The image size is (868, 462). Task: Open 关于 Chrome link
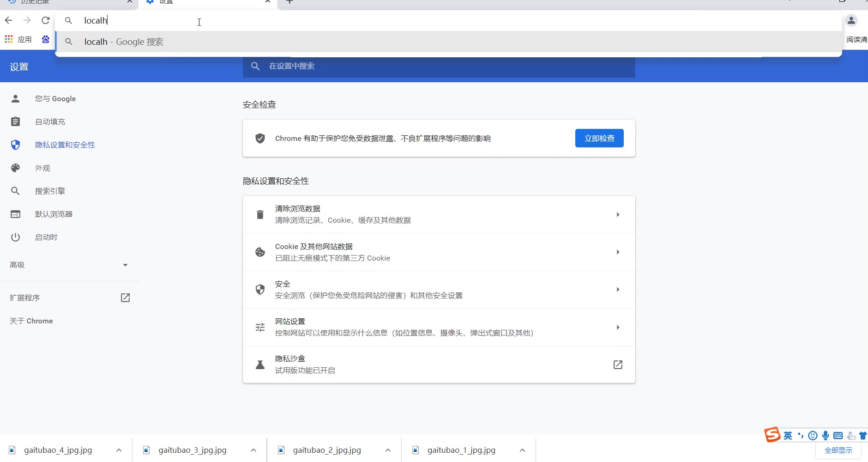click(31, 321)
